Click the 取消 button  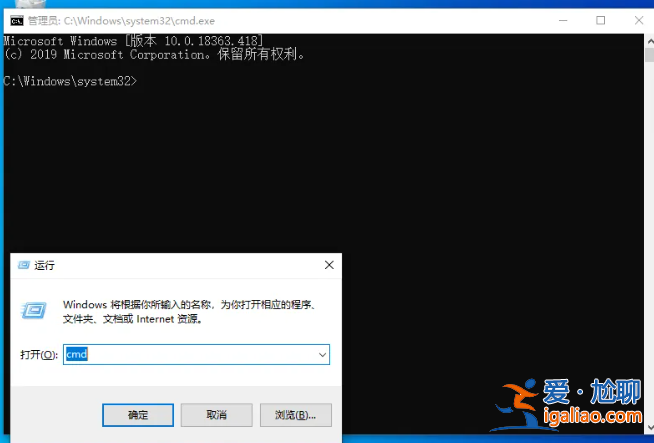click(x=216, y=415)
